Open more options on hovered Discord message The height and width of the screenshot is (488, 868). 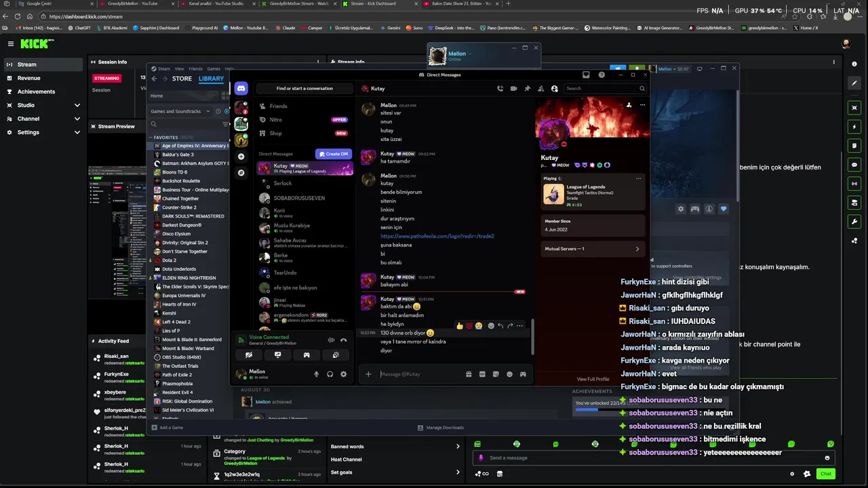click(519, 326)
